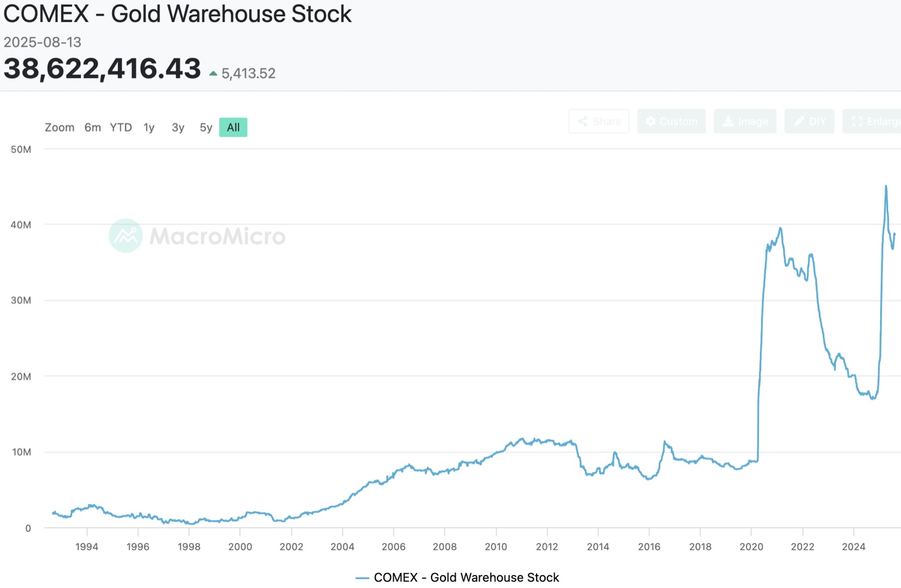
Task: Click the Share icon button
Action: point(598,121)
